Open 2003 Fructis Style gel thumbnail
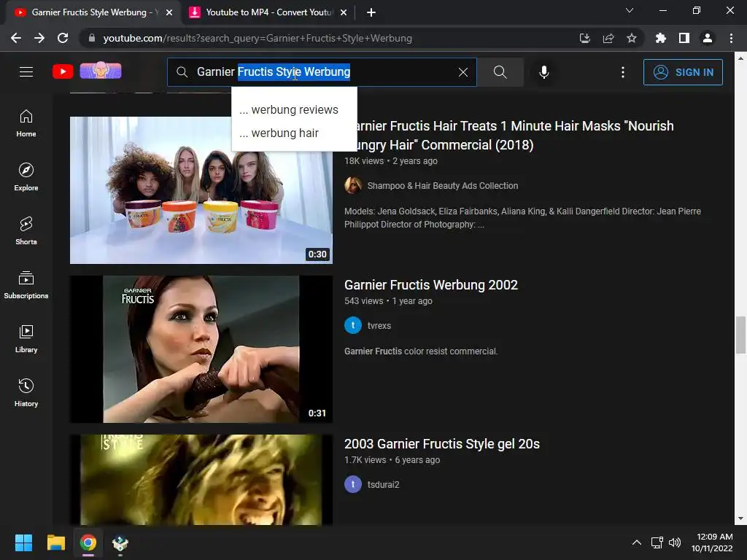 click(201, 480)
